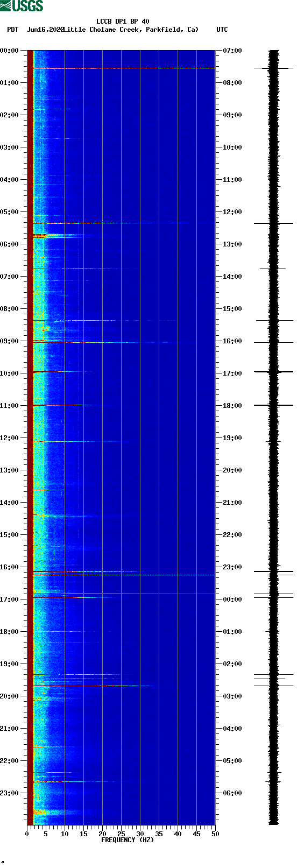
Task: Click the 23:00 PDT time label
Action: coord(9,793)
